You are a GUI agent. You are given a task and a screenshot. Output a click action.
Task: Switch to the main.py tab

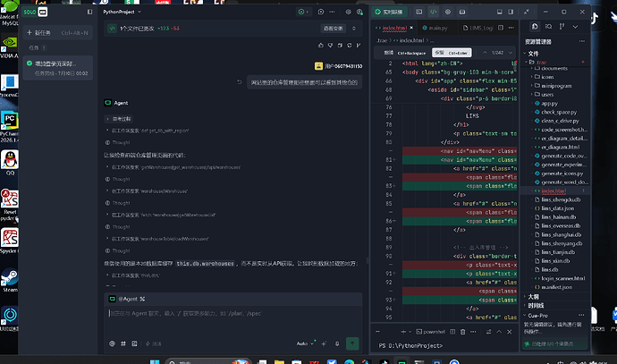pyautogui.click(x=435, y=28)
